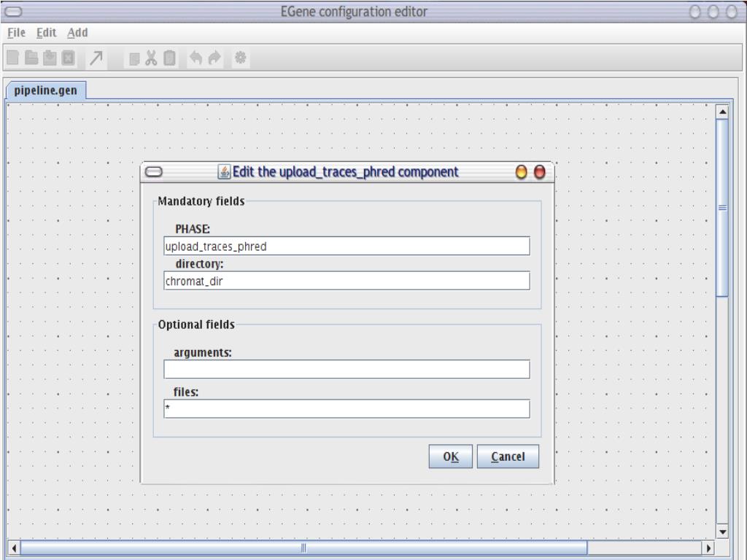Click the arguments input field

click(347, 370)
